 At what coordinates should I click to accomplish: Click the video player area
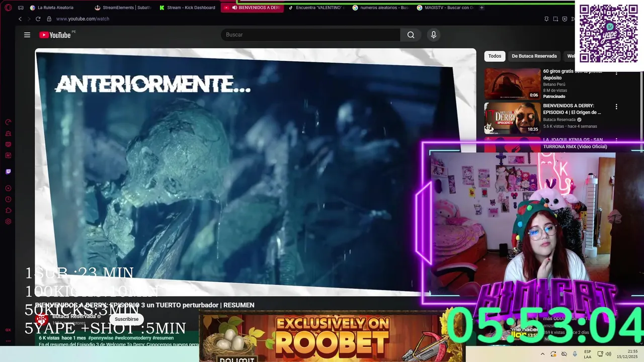click(255, 172)
